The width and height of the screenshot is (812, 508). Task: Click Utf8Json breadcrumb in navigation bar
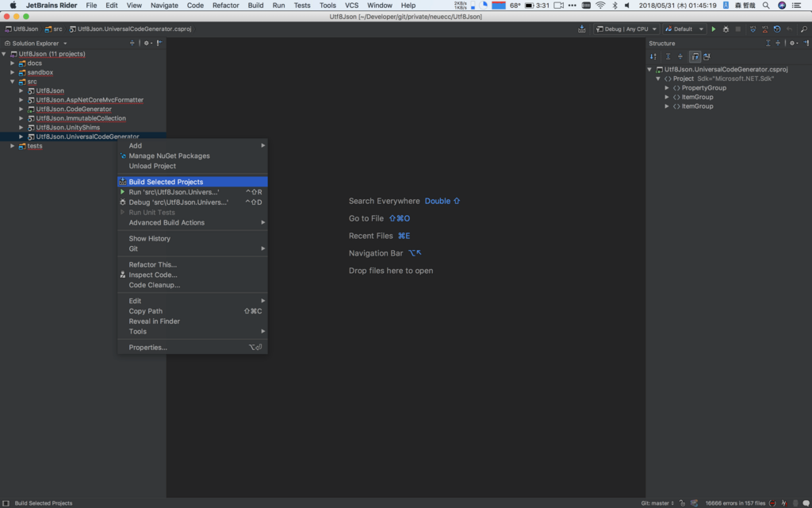[21, 29]
